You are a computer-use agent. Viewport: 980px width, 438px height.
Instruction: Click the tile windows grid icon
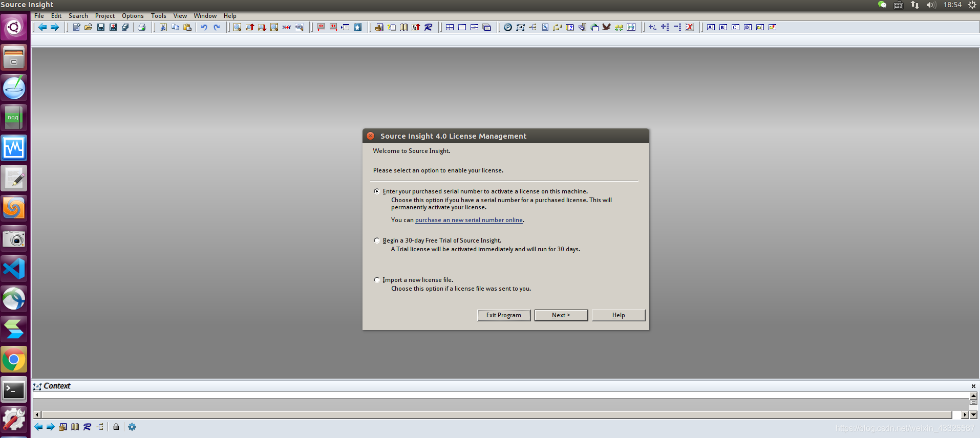(450, 27)
